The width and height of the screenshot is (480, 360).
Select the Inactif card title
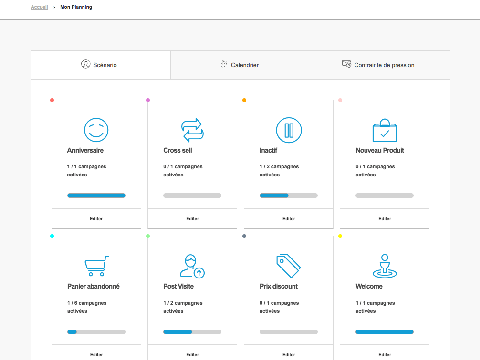[268, 151]
